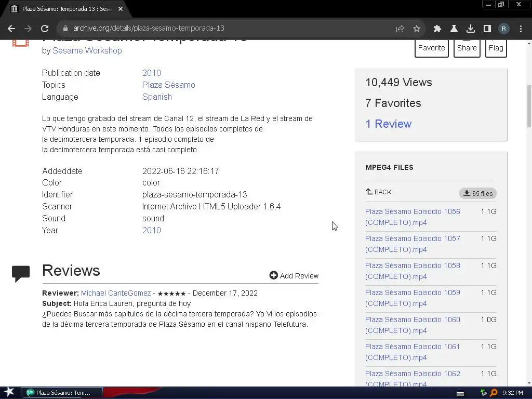
Task: Open the 2010 Year link
Action: (x=152, y=230)
